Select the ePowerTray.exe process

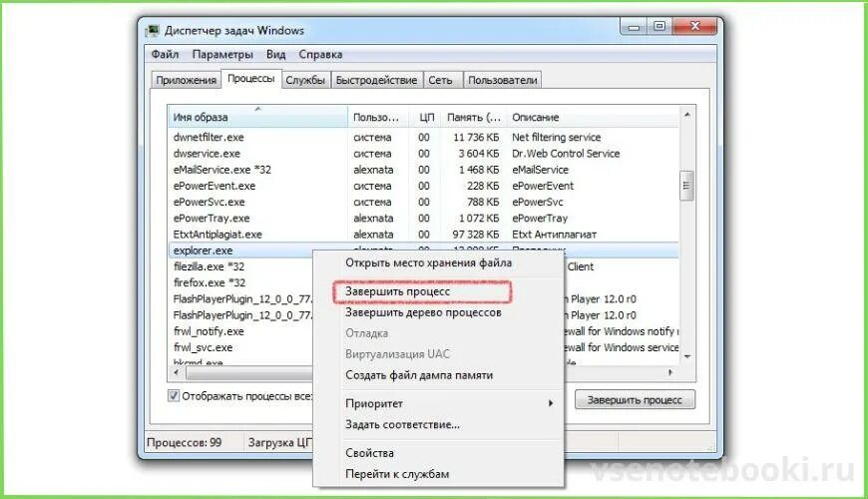click(x=211, y=219)
